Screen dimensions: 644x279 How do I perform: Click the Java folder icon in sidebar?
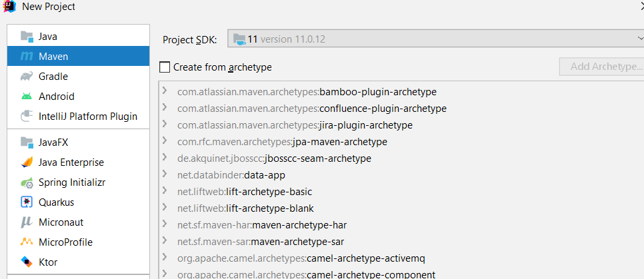click(x=27, y=37)
